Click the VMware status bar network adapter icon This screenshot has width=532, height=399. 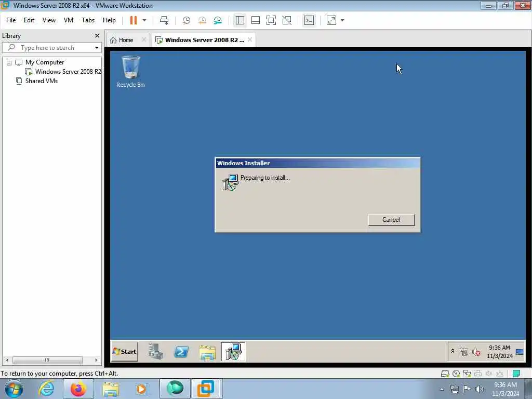(x=467, y=374)
